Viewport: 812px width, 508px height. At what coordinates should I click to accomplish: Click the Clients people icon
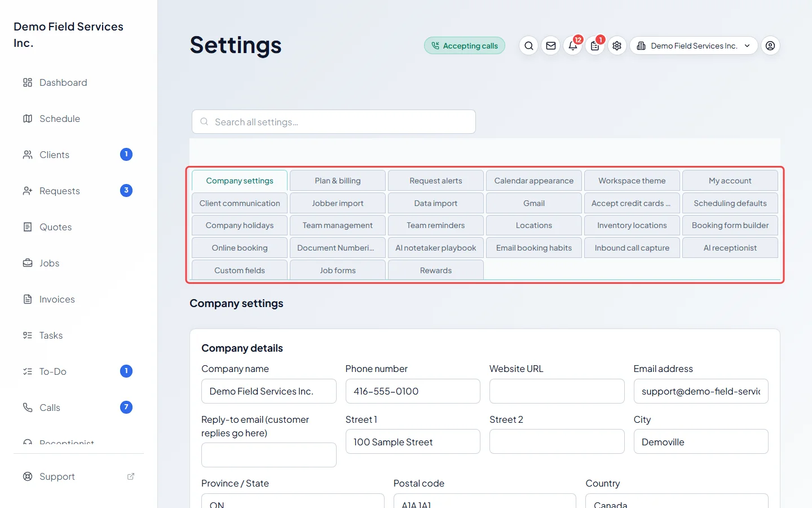(28, 155)
